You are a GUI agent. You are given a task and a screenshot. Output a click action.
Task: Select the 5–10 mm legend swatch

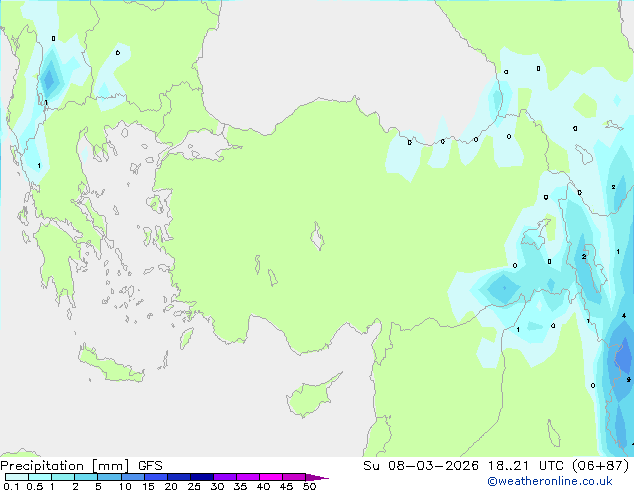[x=109, y=477]
